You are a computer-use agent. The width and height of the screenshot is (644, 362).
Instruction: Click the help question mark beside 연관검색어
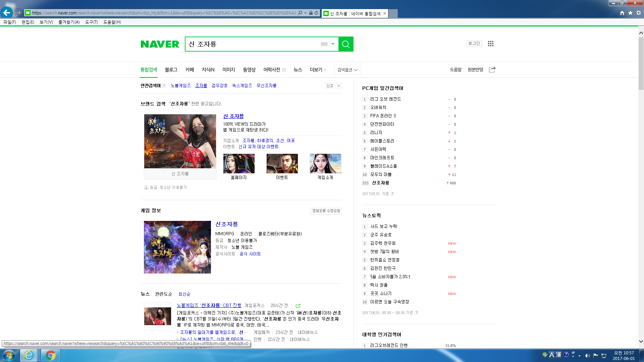(164, 86)
